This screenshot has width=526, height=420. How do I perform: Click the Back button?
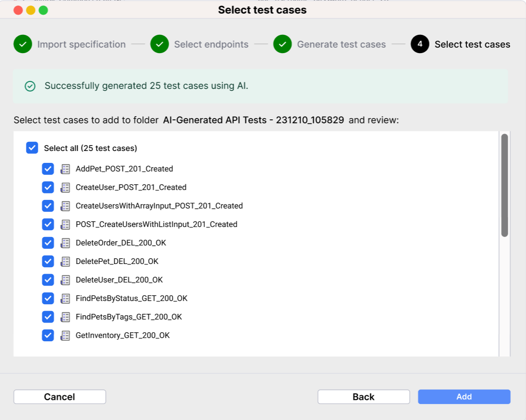(x=364, y=397)
